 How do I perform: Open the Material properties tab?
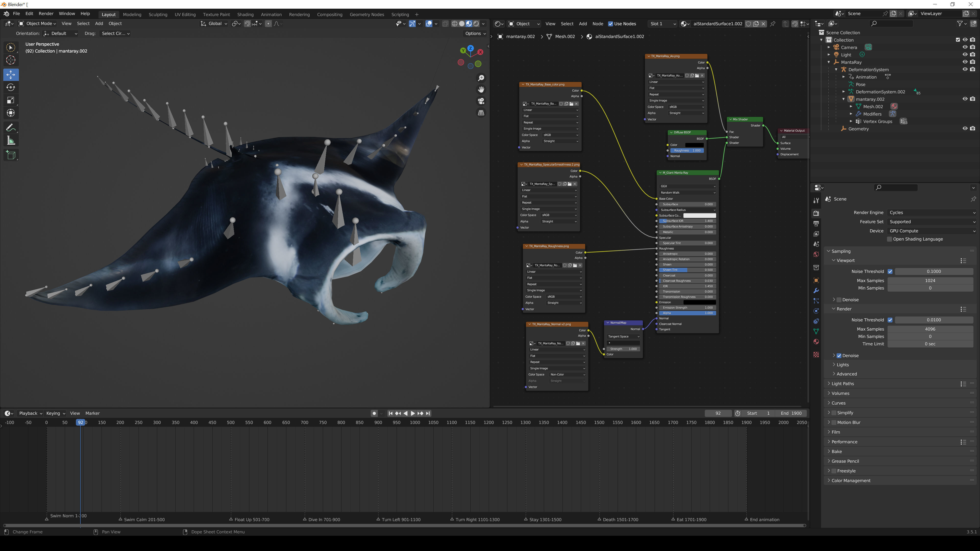tap(816, 342)
